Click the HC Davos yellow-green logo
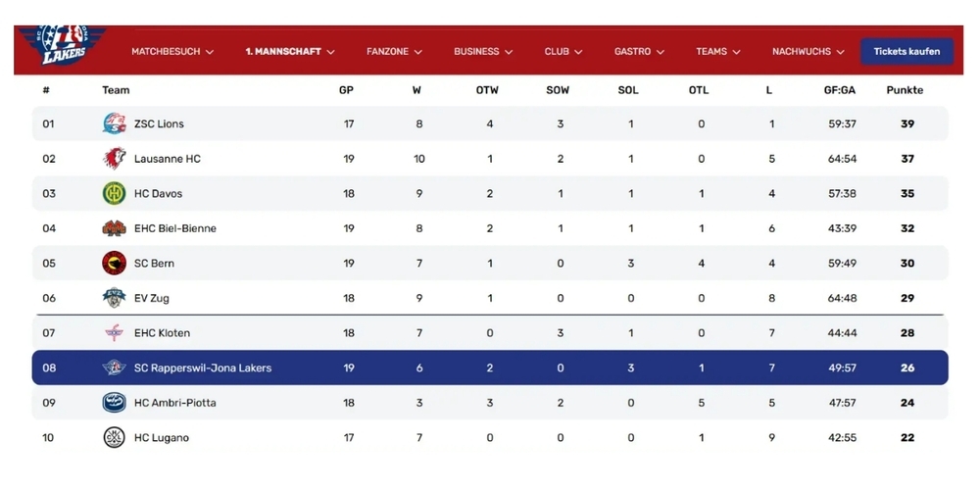 [115, 193]
